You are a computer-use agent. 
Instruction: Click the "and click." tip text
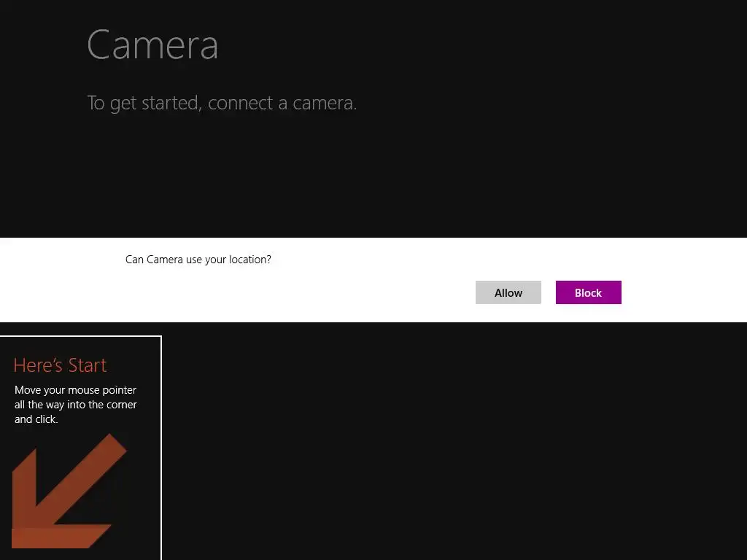tap(36, 419)
